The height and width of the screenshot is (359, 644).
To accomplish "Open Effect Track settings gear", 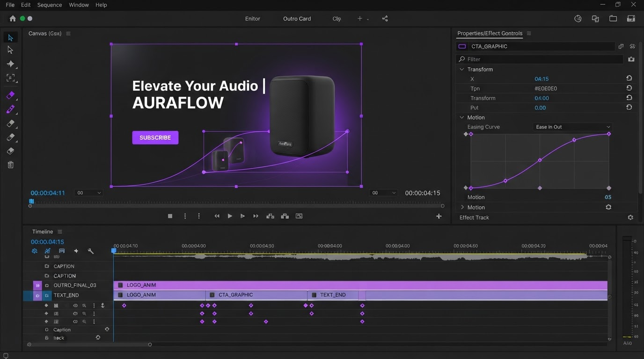I will tap(630, 217).
